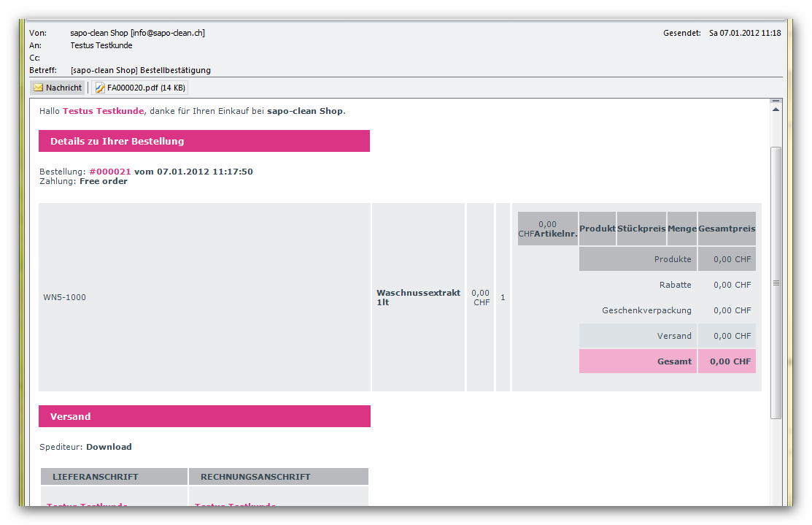
Task: Click product name Waschnussextrakt 1lt
Action: [x=419, y=297]
